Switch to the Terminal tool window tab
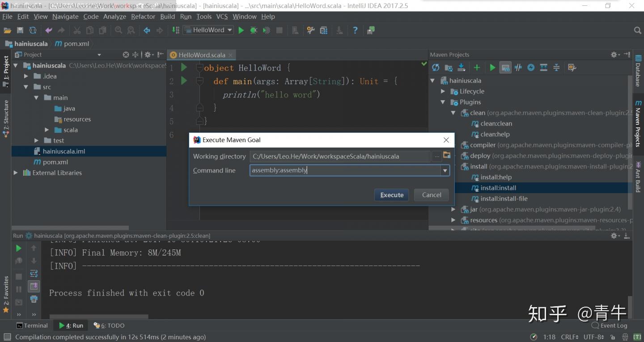The image size is (644, 342). click(32, 325)
